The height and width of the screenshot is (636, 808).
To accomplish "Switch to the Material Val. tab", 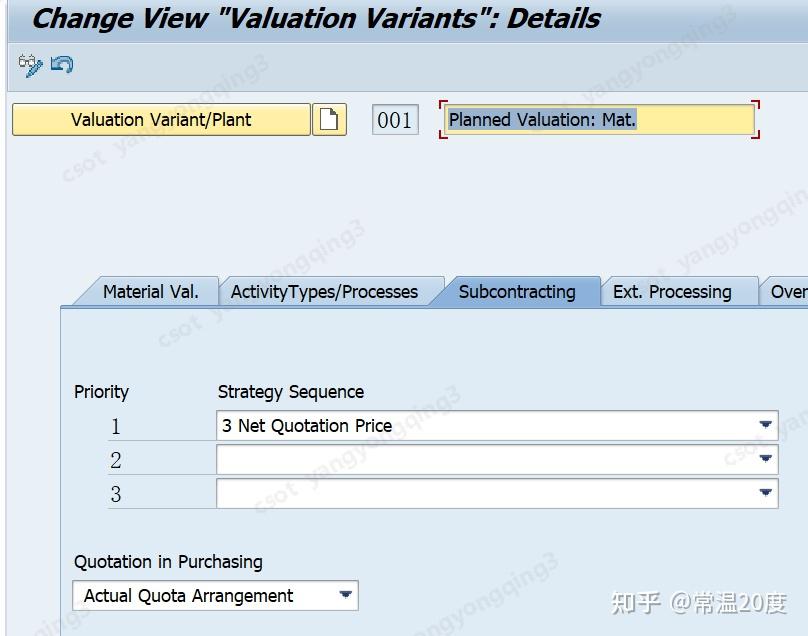I will 152,291.
